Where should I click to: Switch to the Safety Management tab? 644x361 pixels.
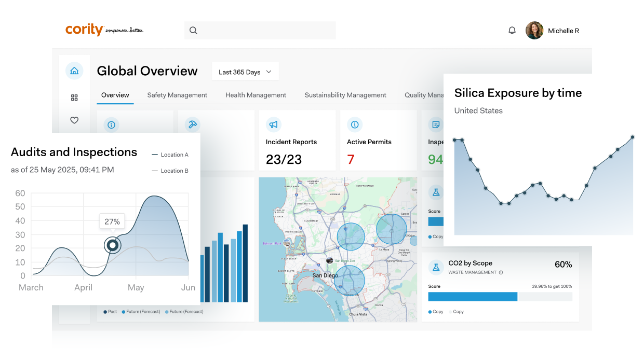pos(177,95)
